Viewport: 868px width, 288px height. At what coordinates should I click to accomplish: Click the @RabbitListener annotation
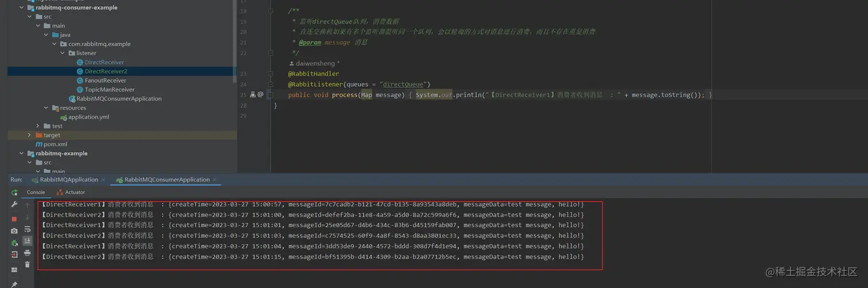coord(316,84)
